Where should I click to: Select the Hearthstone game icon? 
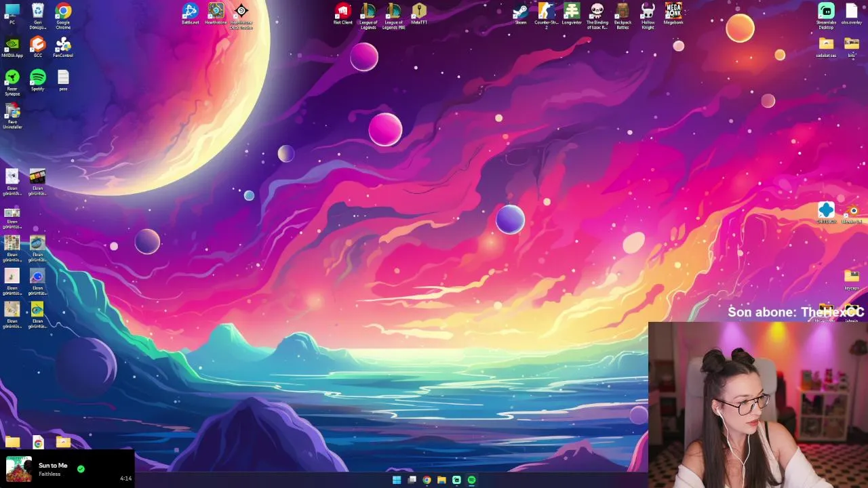(216, 14)
